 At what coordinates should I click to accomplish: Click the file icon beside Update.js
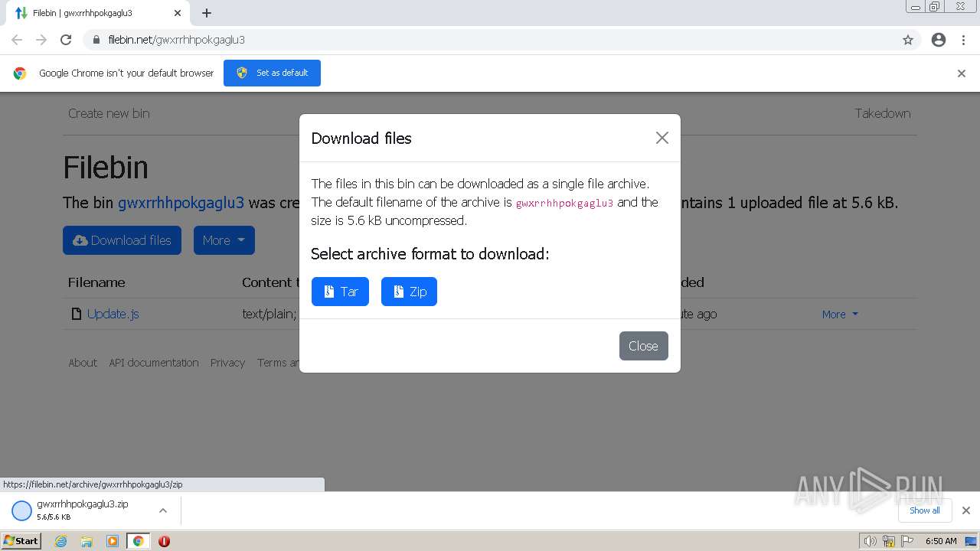(x=76, y=314)
